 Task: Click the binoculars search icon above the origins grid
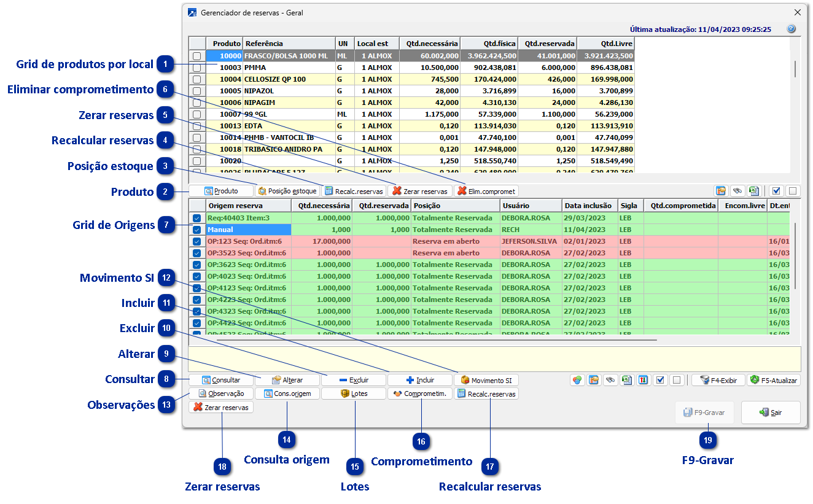point(738,191)
